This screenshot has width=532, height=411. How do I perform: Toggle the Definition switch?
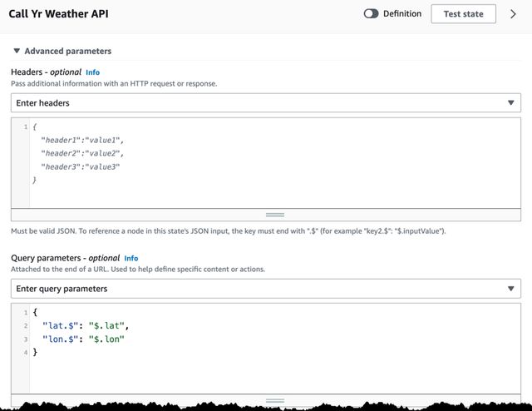point(371,14)
